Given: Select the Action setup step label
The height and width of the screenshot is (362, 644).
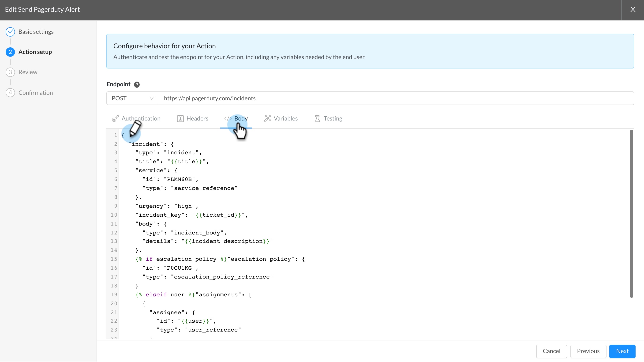Looking at the screenshot, I should 35,52.
